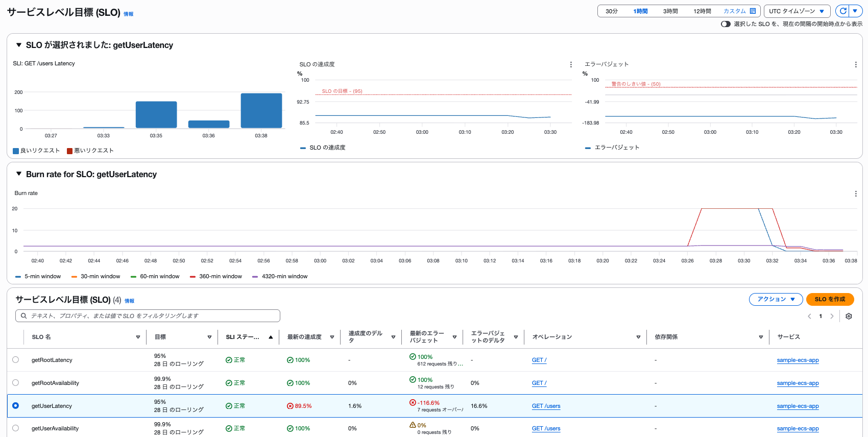Viewport: 868px width, 437px height.
Task: Select the getUserAvailability radio button
Action: coord(16,428)
